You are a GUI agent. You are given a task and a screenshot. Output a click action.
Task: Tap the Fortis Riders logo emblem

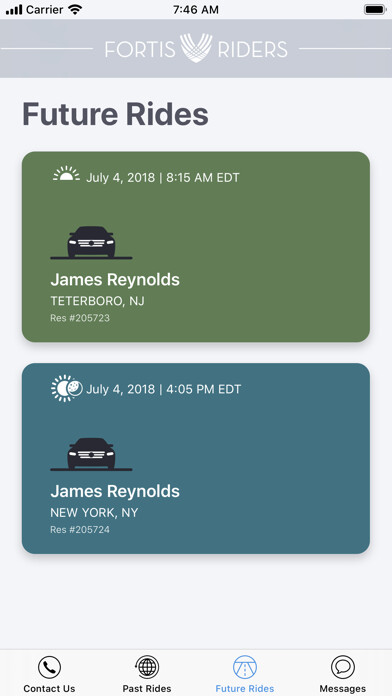[x=196, y=47]
